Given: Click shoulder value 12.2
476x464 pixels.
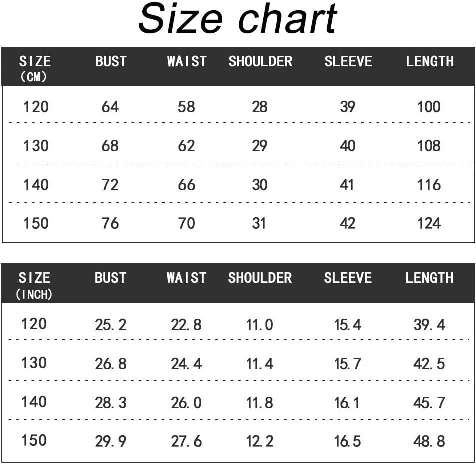Looking at the screenshot, I should click(x=259, y=441).
